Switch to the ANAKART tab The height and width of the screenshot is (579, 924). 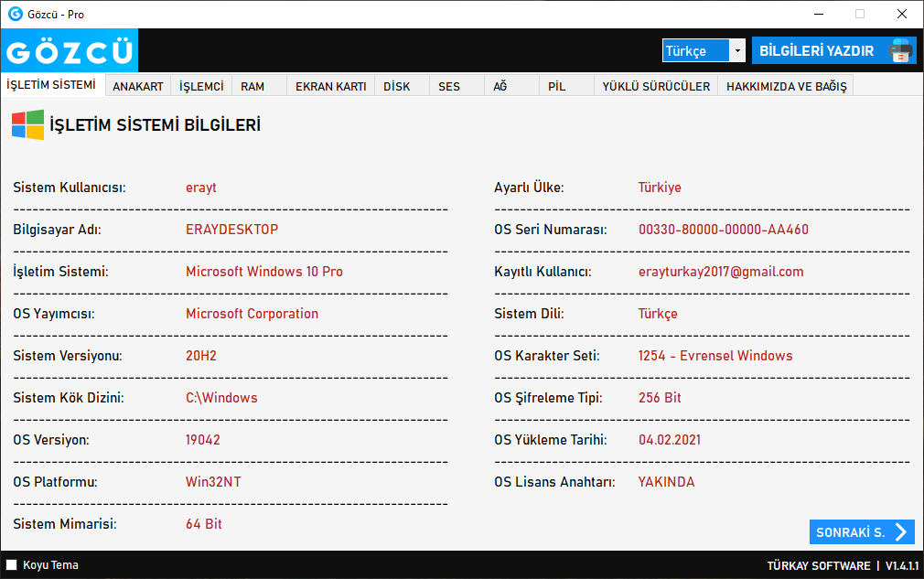tap(138, 86)
